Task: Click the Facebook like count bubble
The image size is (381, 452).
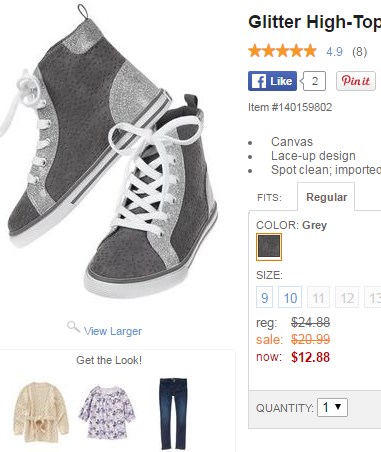Action: (313, 81)
